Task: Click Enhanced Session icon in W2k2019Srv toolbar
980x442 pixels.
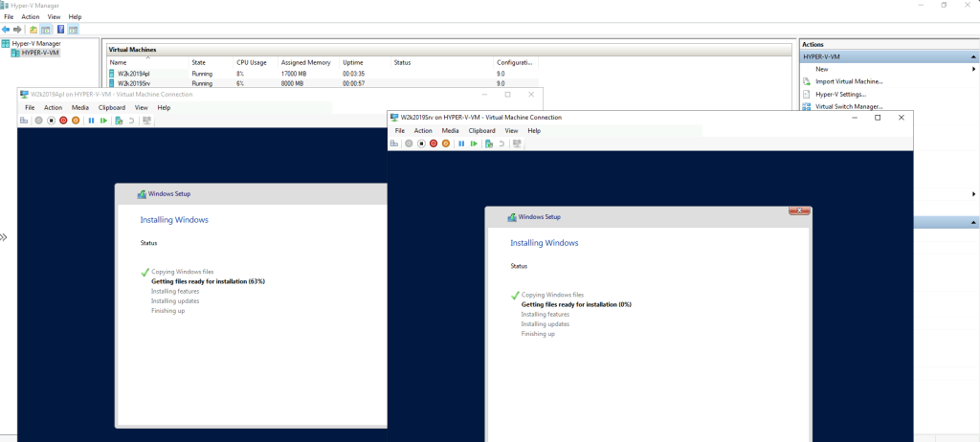Action: 517,144
